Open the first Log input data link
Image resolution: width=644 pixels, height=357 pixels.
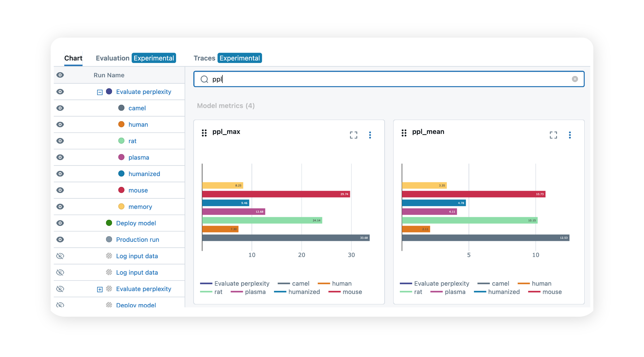137,256
